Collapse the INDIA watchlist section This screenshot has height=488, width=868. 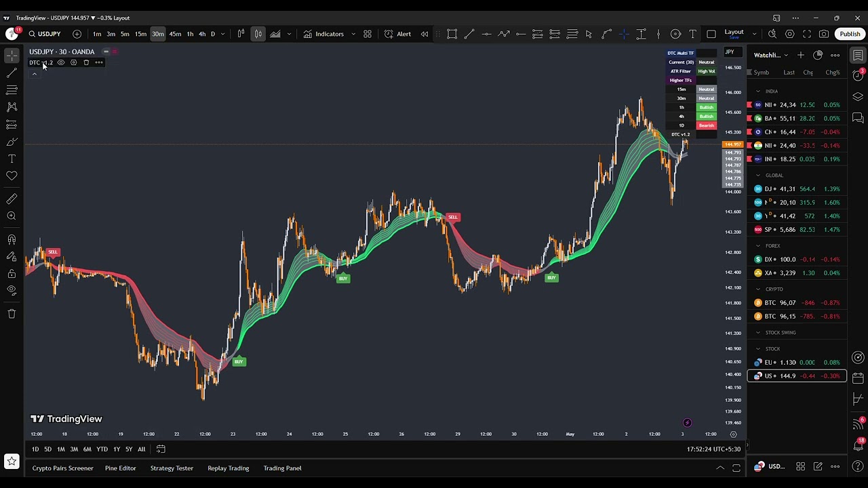tap(758, 91)
